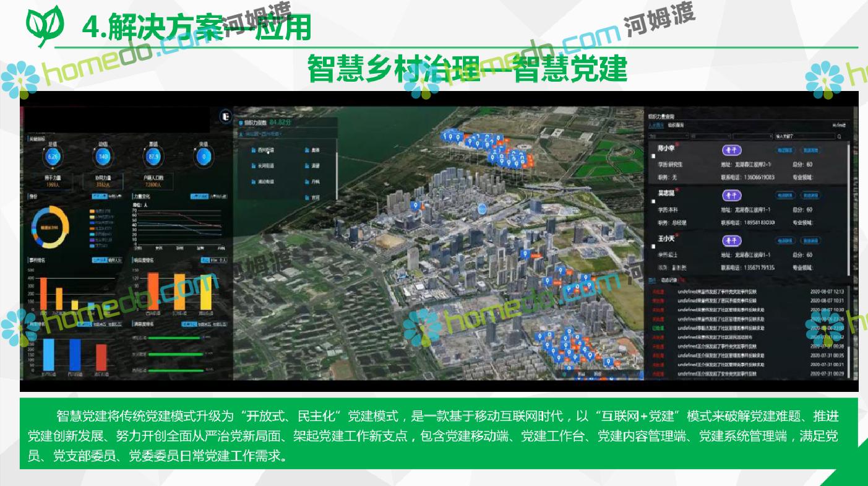Click the keyword search input field
Image resolution: width=868 pixels, height=486 pixels.
tap(804, 136)
